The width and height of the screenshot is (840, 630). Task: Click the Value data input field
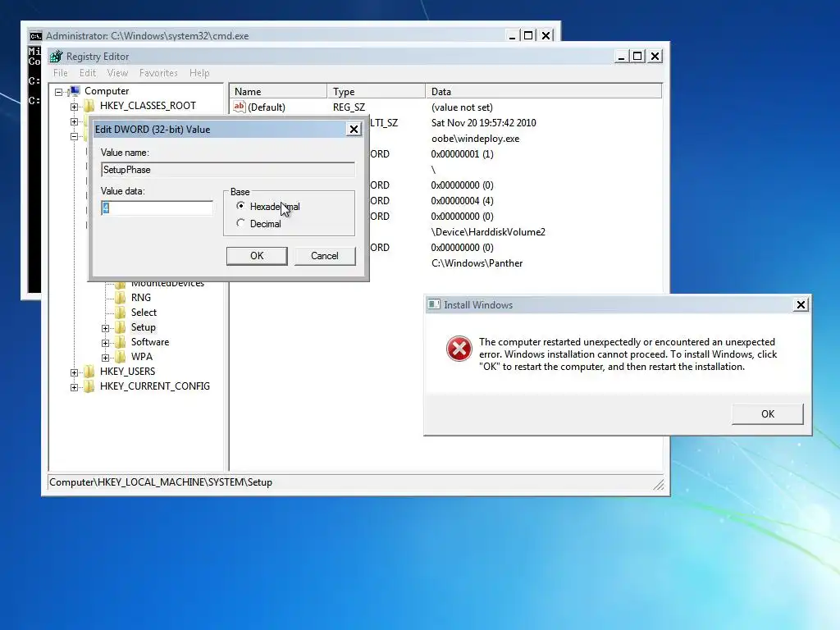tap(157, 208)
